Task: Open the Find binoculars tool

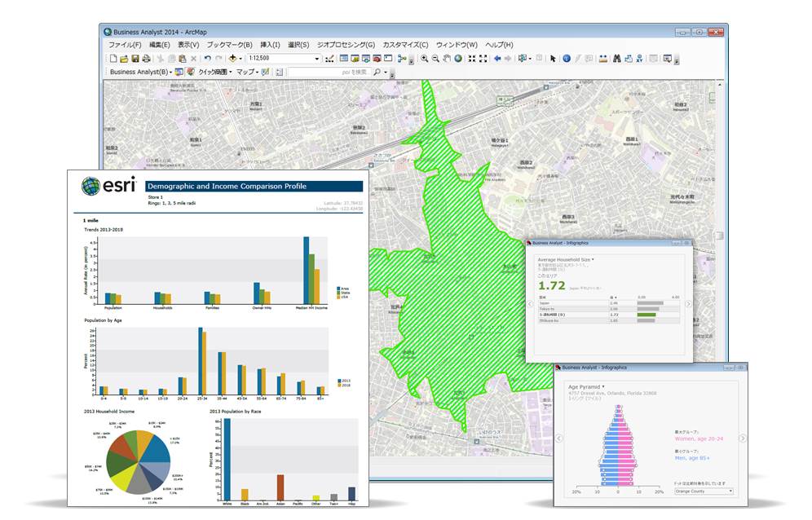Action: [617, 59]
